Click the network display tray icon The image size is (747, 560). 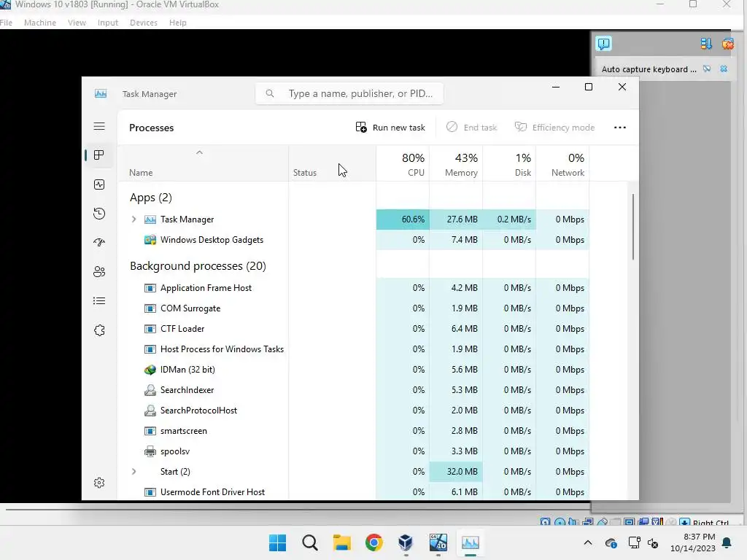(634, 542)
